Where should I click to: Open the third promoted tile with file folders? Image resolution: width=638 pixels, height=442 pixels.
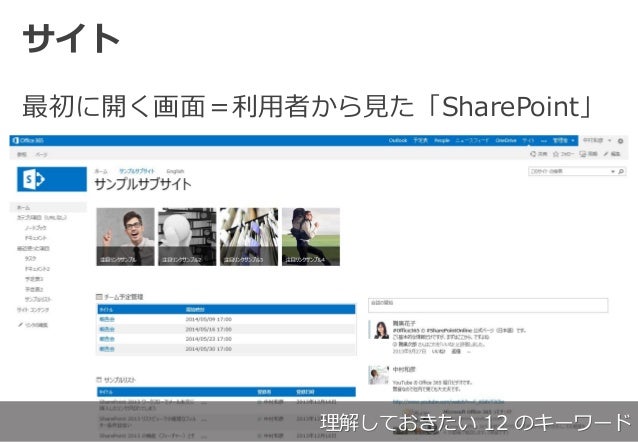249,237
